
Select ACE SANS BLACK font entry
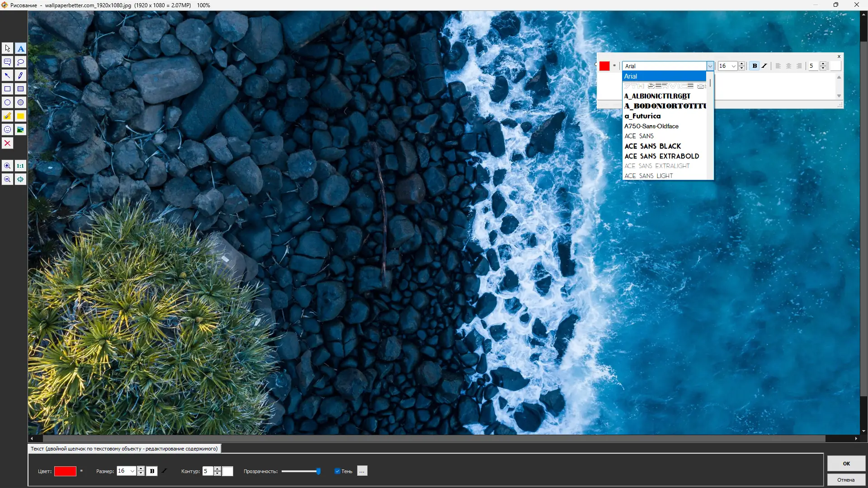pyautogui.click(x=652, y=146)
